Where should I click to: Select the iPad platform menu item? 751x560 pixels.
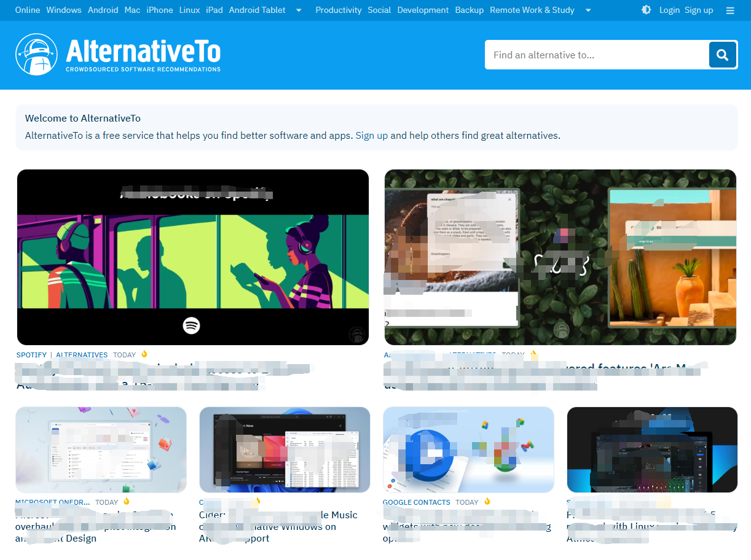[214, 10]
